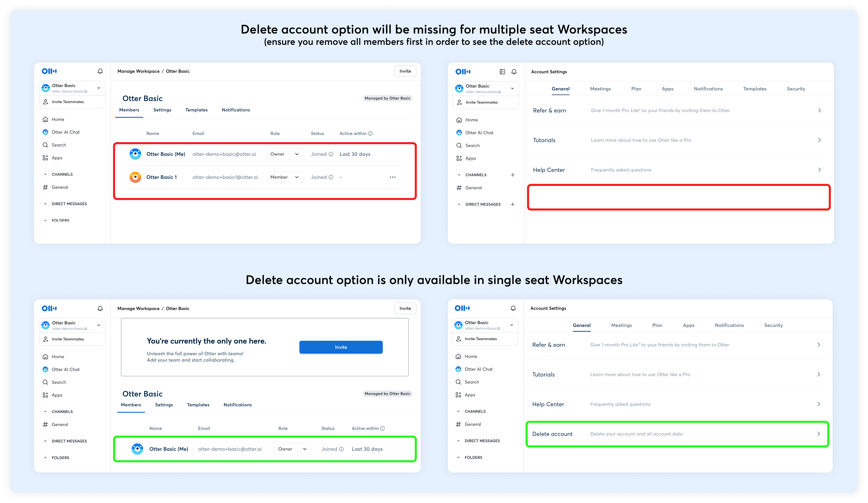Select Meetings tab in upper-right Account Settings
The image size is (868, 503).
click(x=600, y=89)
